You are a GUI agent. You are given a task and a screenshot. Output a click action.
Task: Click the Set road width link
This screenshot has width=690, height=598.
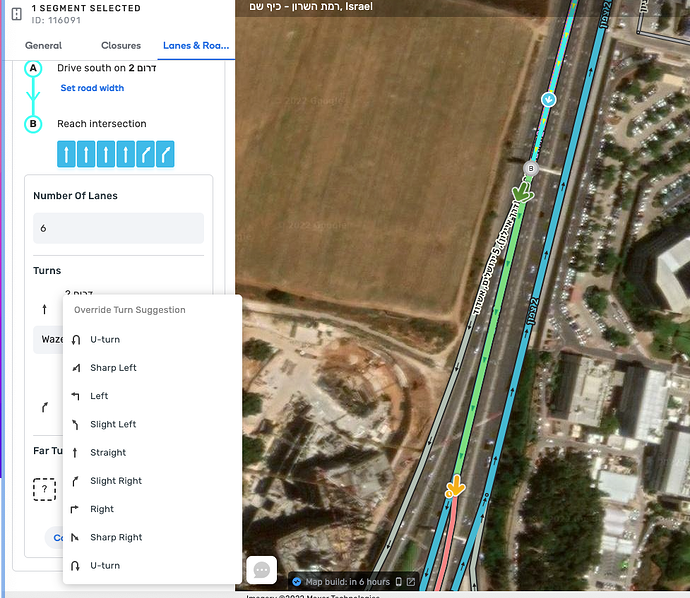coord(92,88)
